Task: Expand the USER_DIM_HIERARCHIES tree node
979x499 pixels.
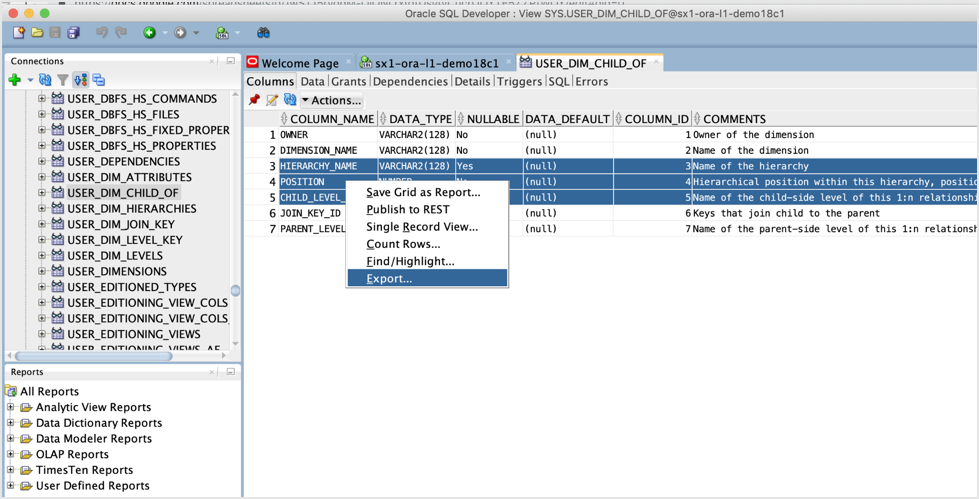Action: coord(42,209)
